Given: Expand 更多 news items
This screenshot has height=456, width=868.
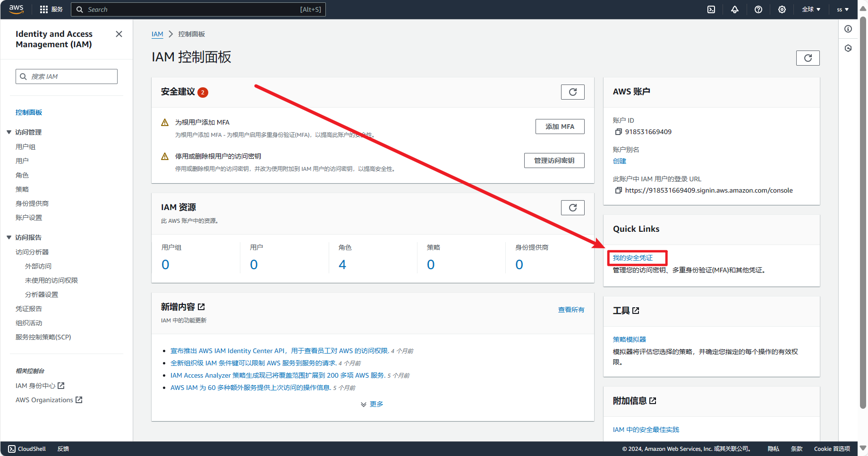Looking at the screenshot, I should (372, 404).
